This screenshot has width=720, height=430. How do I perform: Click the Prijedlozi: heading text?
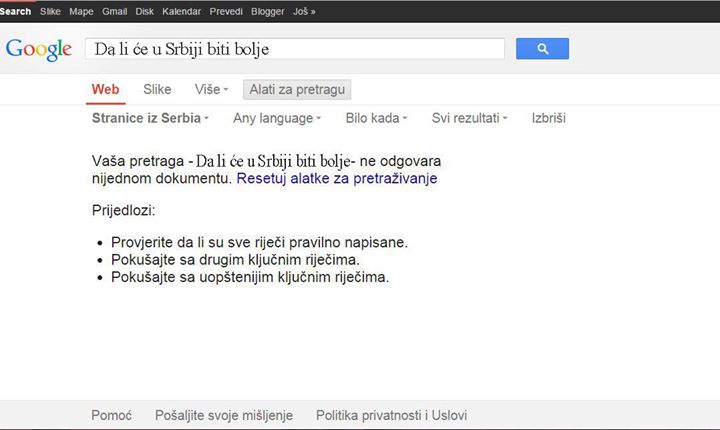[124, 210]
